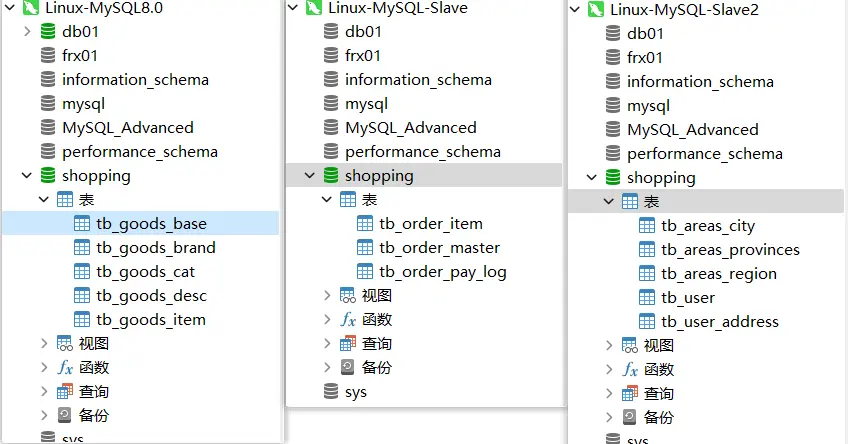Select MySQL_Advanced under Linux-MySQL-Slave2
Viewport: 848px width, 444px height.
click(x=693, y=130)
